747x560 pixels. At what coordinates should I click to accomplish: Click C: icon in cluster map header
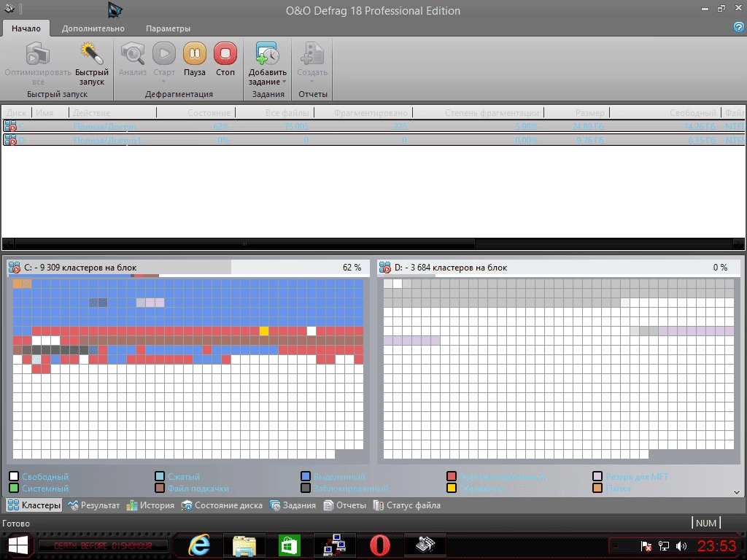pyautogui.click(x=15, y=267)
